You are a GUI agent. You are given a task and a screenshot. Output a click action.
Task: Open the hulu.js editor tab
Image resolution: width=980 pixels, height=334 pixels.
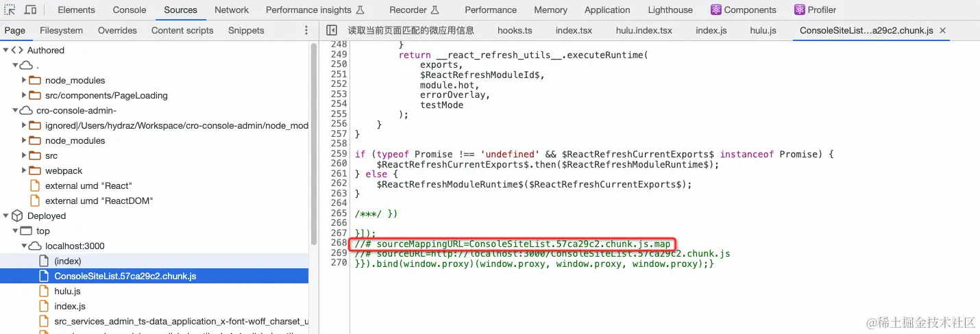763,30
